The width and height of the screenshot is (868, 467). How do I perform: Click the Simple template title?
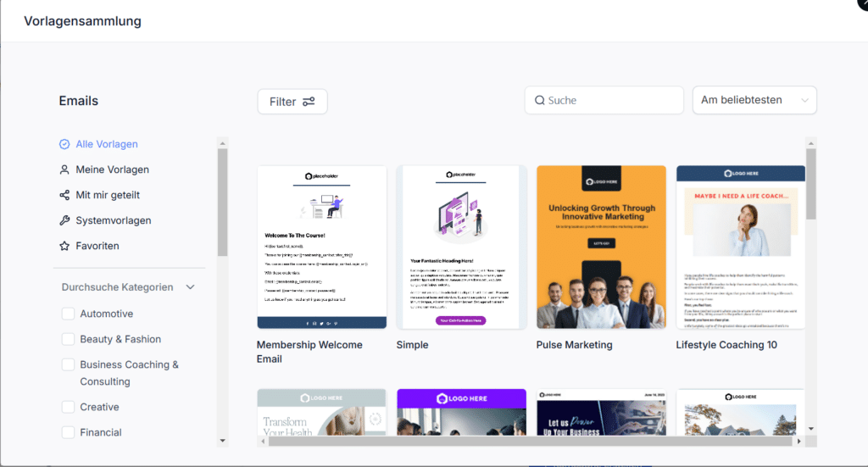point(413,345)
